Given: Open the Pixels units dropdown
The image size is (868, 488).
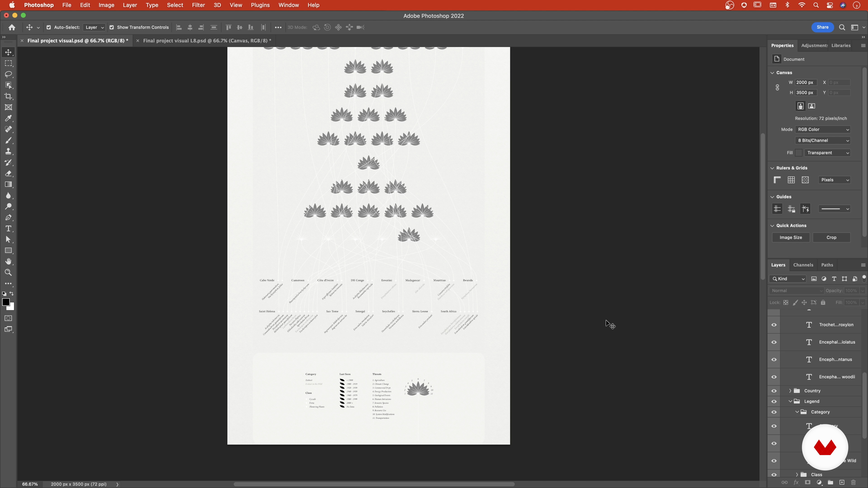Looking at the screenshot, I should coord(835,180).
